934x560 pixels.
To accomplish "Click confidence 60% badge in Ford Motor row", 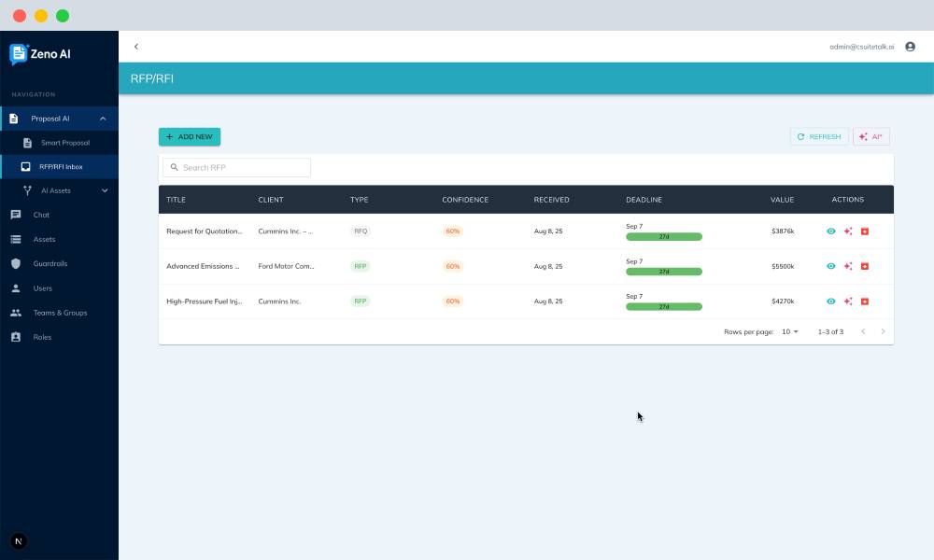I will (x=453, y=266).
